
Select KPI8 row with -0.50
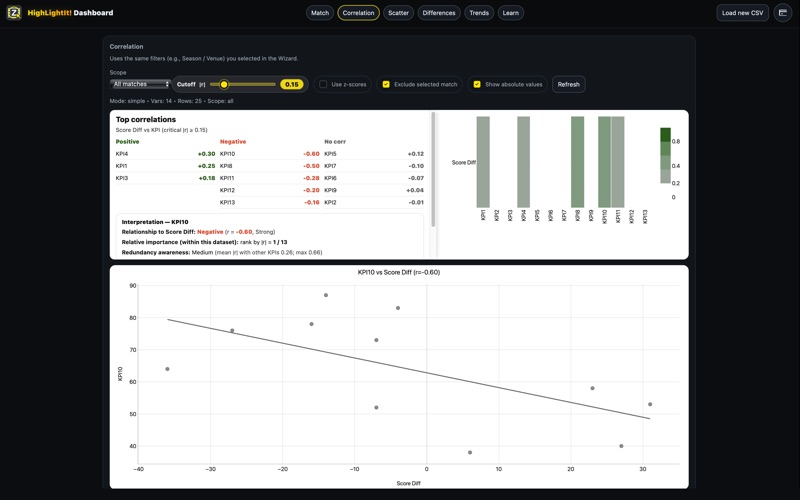point(269,166)
